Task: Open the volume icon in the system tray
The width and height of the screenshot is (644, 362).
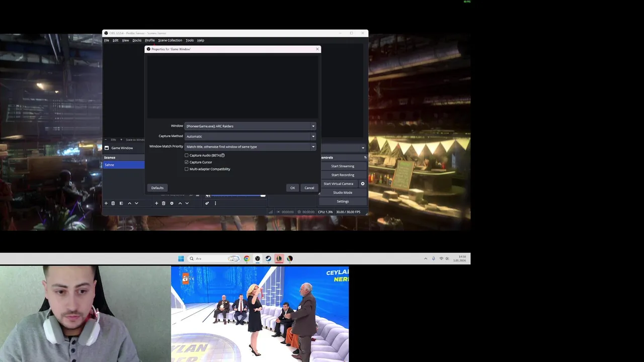Action: pos(447,258)
